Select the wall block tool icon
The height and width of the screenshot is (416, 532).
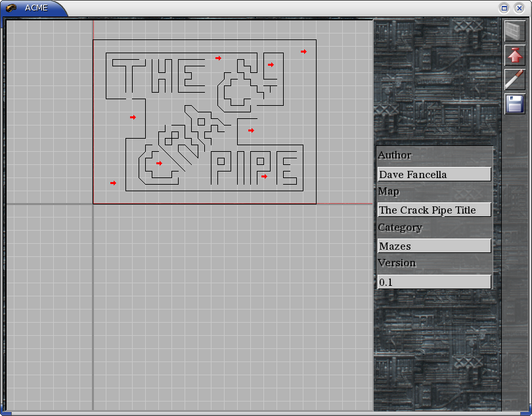(515, 32)
